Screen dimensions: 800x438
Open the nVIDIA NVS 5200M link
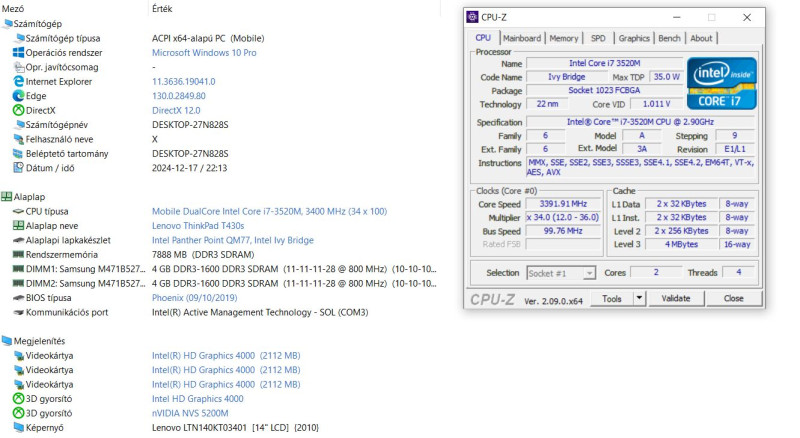click(x=190, y=413)
